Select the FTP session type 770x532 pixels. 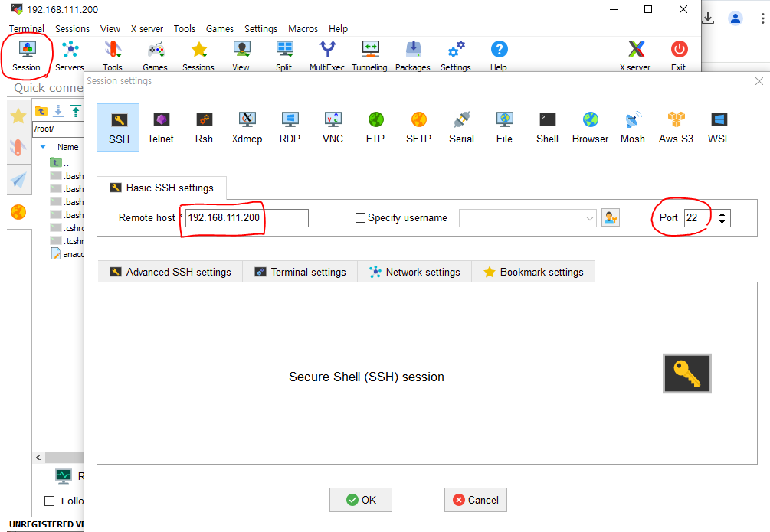tap(375, 127)
